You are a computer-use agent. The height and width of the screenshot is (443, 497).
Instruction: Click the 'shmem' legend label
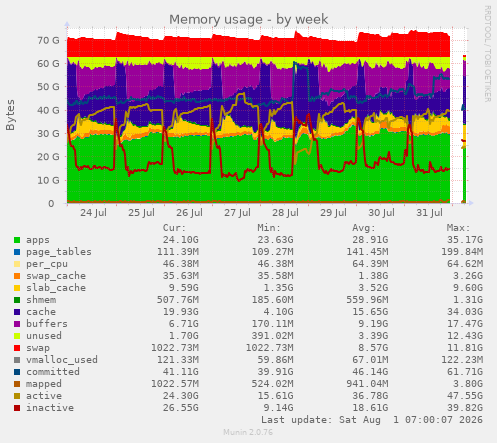coord(41,300)
